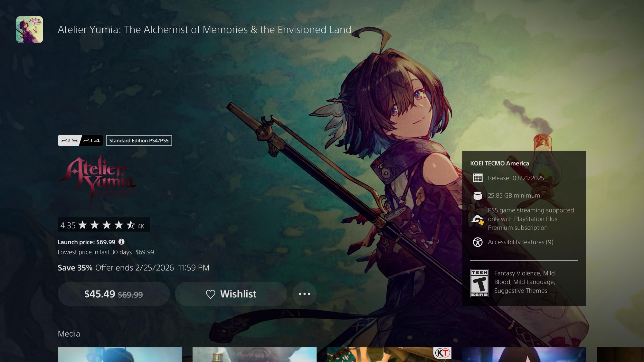Click the ESRB Teen rating badge
644x362 pixels.
479,283
